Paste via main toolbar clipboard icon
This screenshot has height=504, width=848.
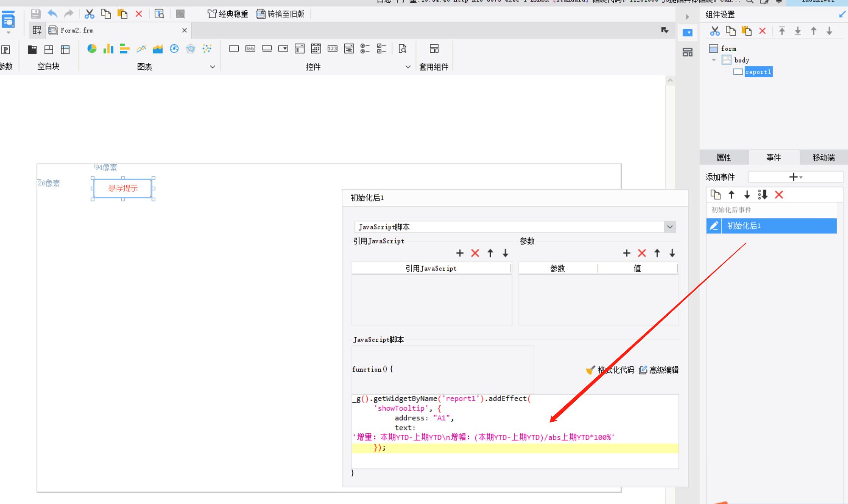(122, 14)
